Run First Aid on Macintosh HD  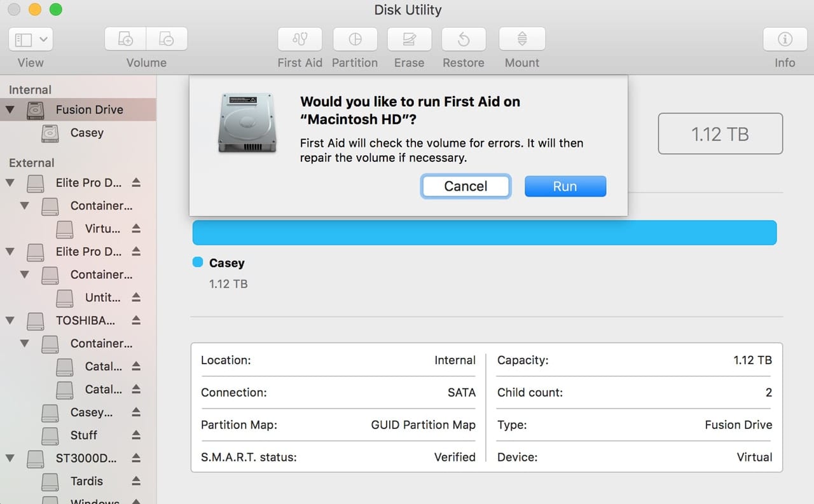click(x=565, y=186)
